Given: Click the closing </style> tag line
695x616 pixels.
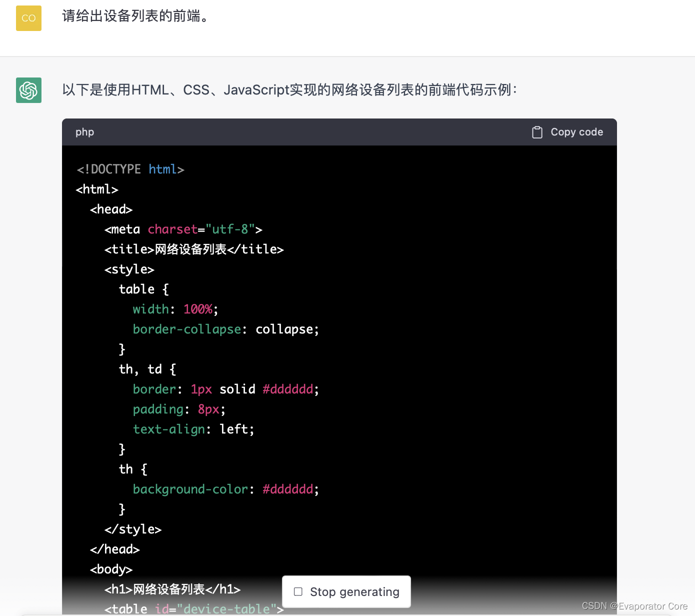Looking at the screenshot, I should [133, 529].
